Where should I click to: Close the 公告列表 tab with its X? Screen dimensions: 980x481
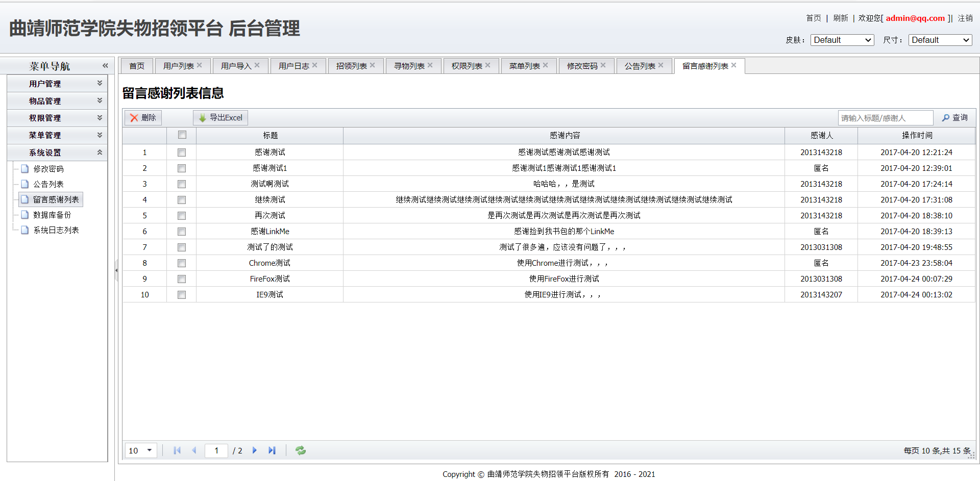661,65
